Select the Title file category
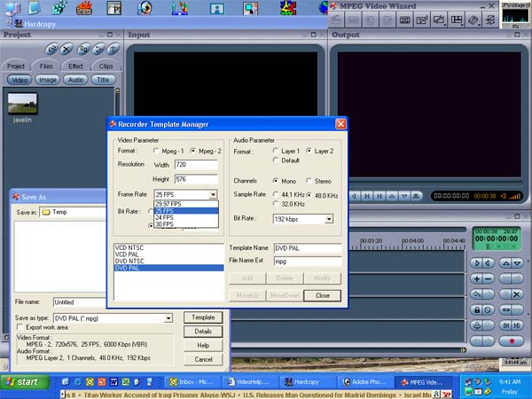This screenshot has width=532, height=399. pos(103,80)
